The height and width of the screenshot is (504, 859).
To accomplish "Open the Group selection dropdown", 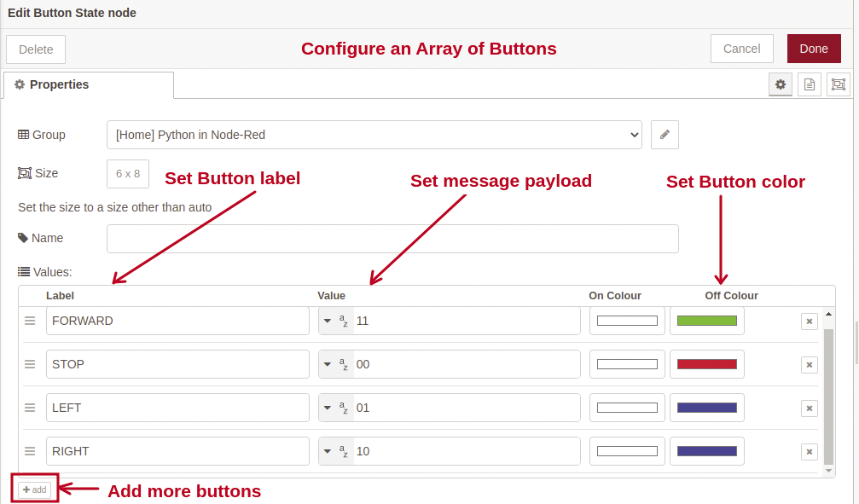I will pos(374,135).
